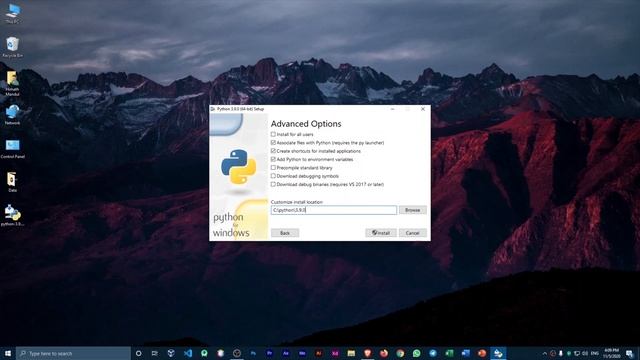
Task: Open File Explorer from the taskbar
Action: [351, 353]
